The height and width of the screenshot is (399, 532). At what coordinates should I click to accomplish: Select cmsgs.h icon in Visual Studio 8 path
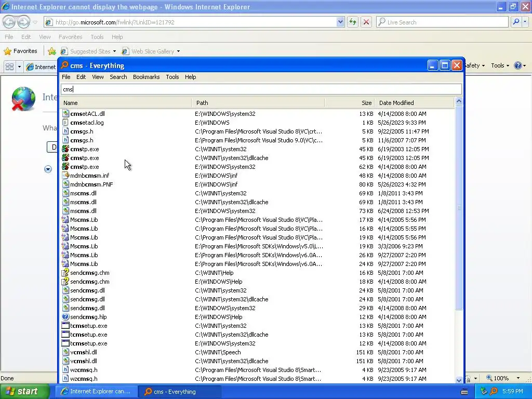pos(65,131)
